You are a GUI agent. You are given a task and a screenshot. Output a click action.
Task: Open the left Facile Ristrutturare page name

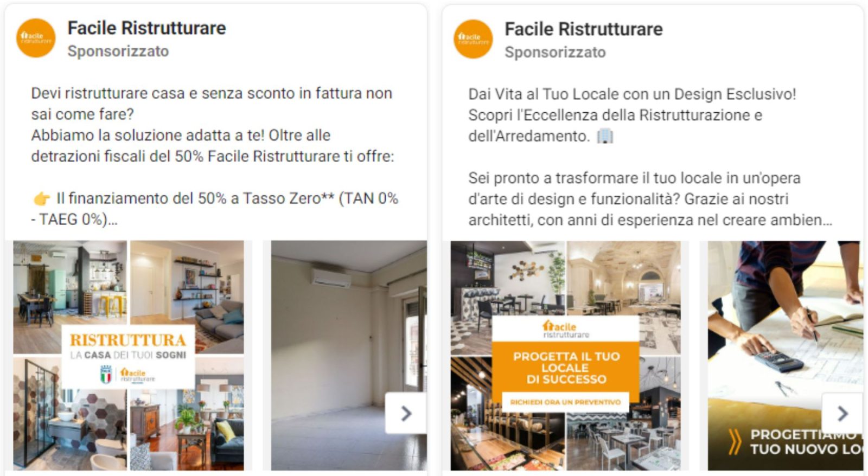pos(146,28)
